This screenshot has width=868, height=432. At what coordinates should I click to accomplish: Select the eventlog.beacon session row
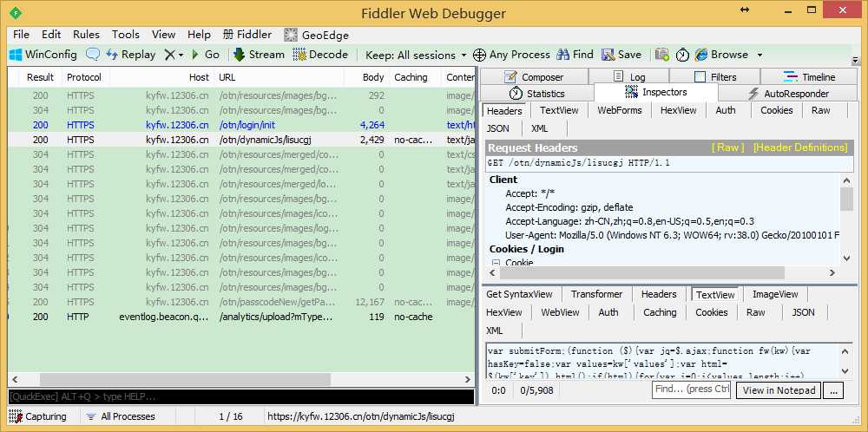(241, 317)
